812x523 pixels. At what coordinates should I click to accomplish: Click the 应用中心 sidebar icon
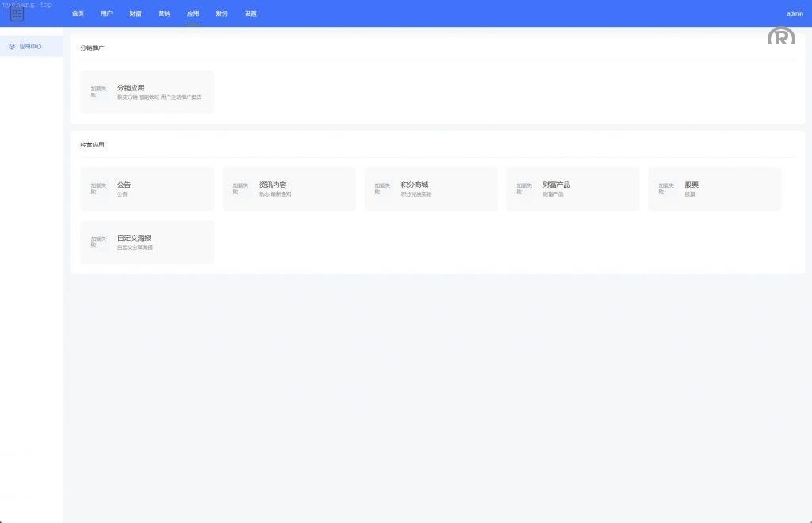(12, 47)
